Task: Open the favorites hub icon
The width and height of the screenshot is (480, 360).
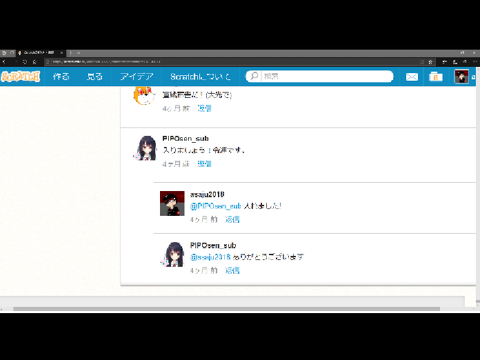Action: tap(444, 62)
